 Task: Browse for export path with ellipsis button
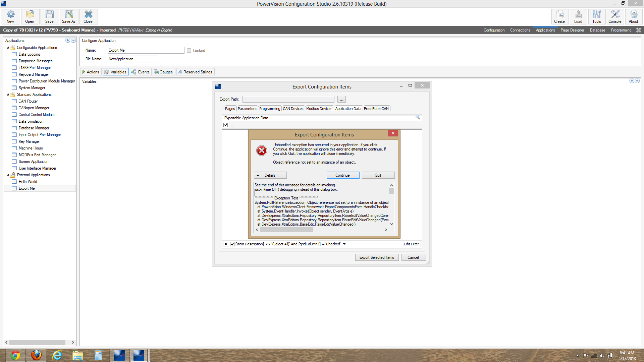[x=341, y=100]
